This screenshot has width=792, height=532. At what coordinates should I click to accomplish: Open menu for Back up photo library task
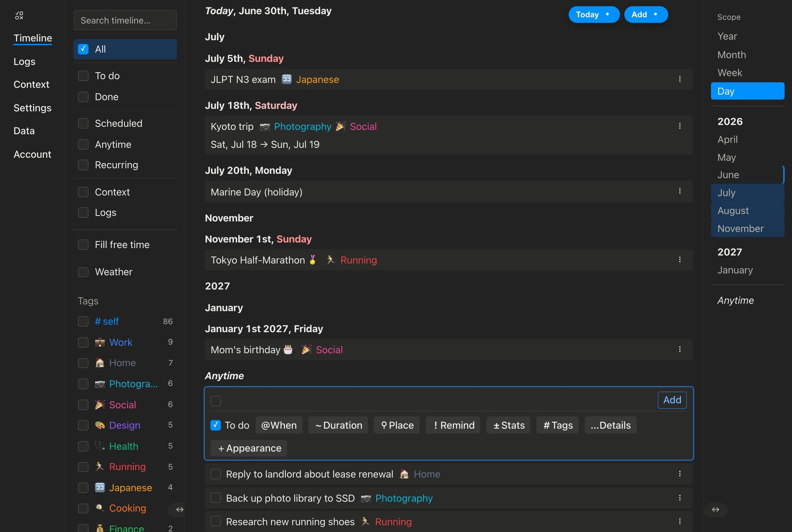pos(680,498)
